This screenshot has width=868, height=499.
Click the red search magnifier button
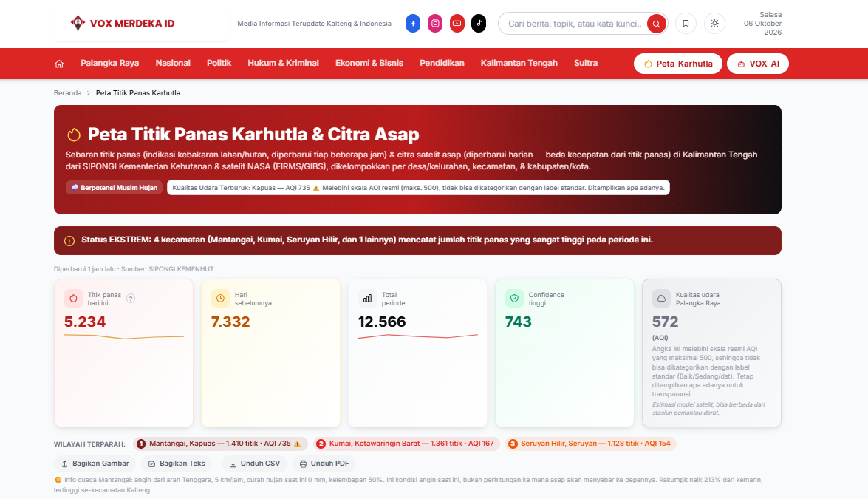pyautogui.click(x=656, y=24)
